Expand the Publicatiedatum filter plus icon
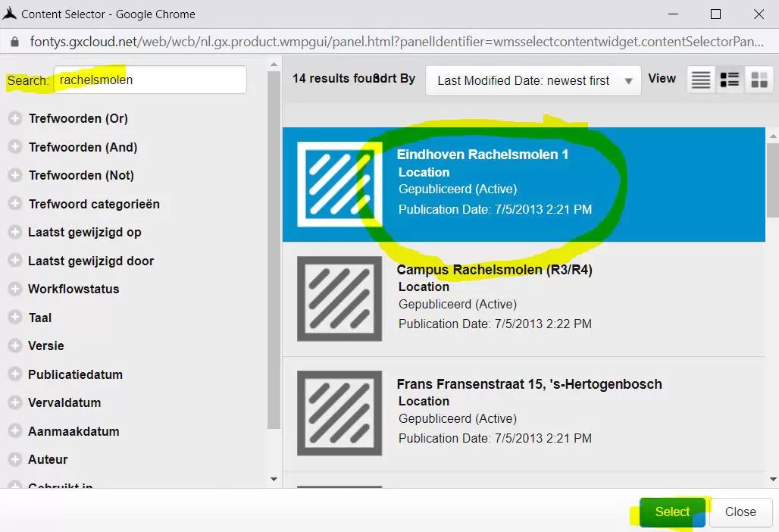This screenshot has width=779, height=532. (x=14, y=374)
